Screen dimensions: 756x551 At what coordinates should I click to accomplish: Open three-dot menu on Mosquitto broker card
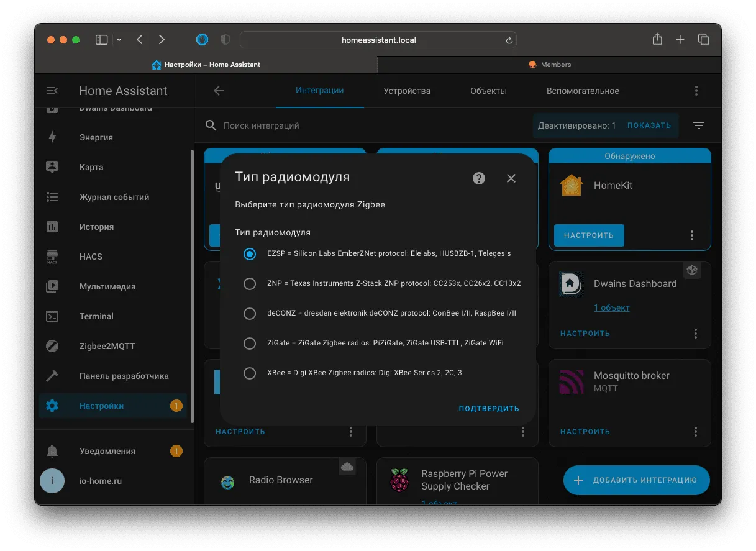[696, 431]
